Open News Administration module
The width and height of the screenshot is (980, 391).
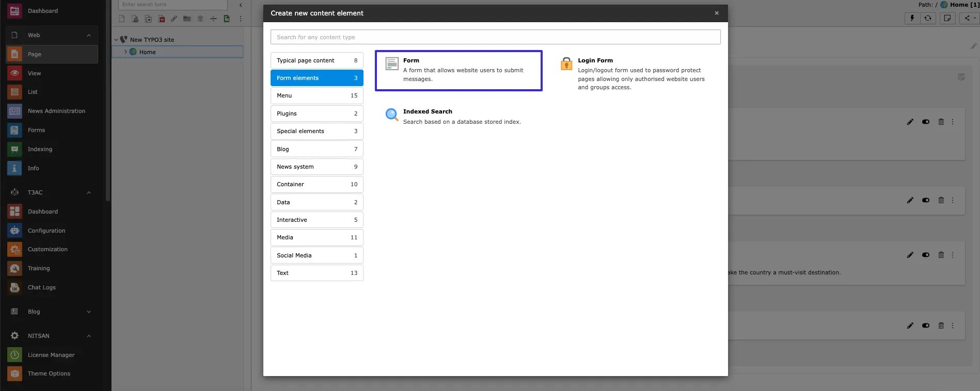tap(52, 111)
